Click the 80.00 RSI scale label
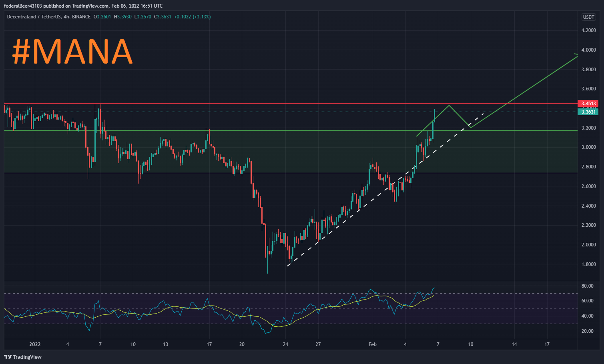 (588, 286)
